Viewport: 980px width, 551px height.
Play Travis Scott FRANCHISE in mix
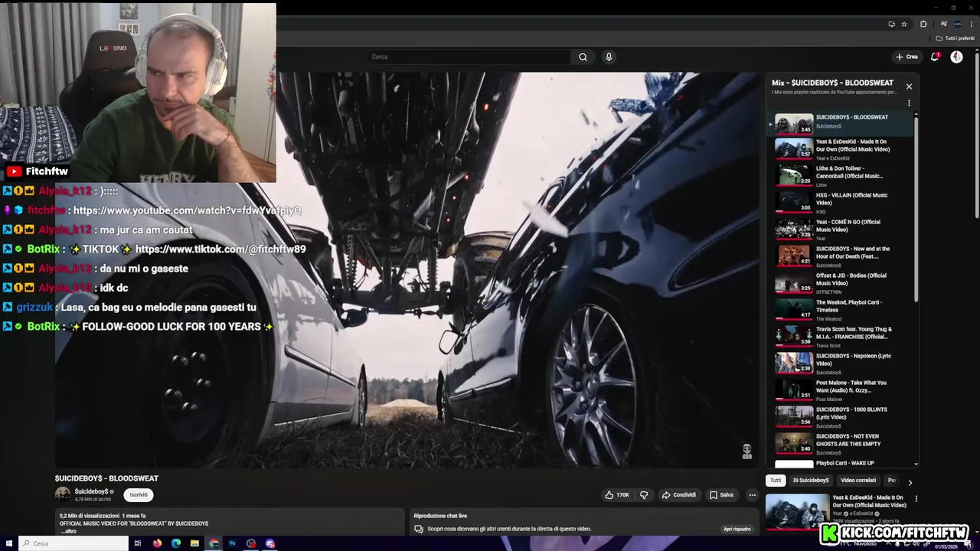841,337
